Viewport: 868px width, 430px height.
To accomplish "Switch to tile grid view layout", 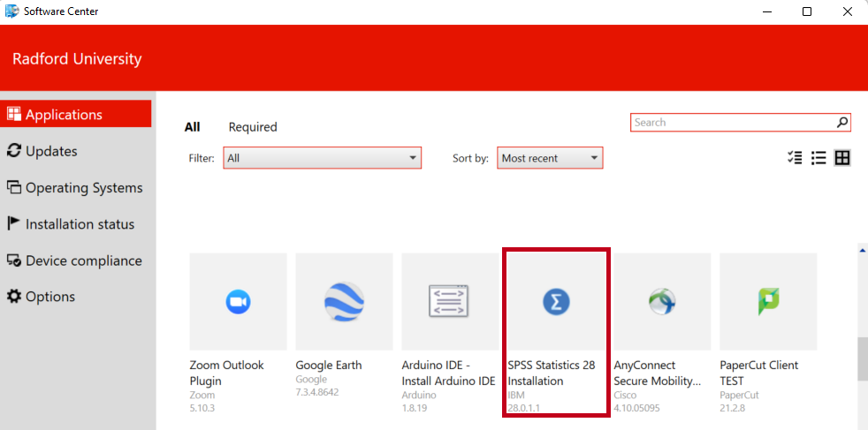I will 842,158.
